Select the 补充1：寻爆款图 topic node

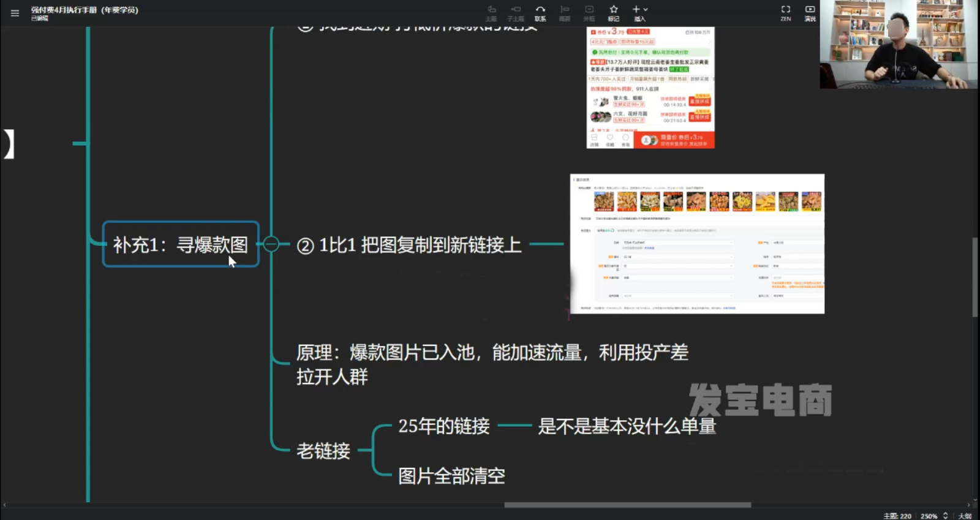[x=180, y=244]
